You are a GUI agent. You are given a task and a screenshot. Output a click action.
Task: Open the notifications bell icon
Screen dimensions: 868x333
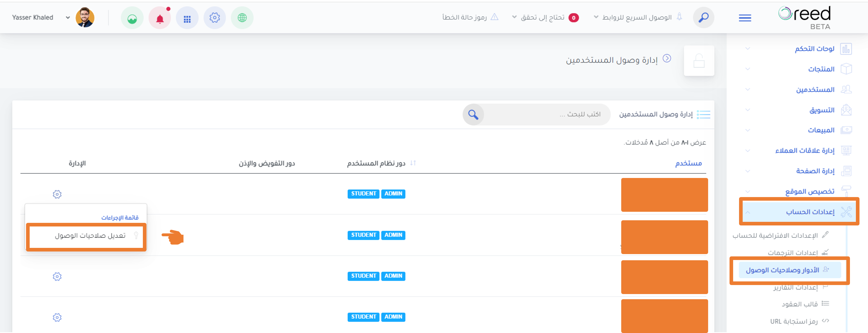[x=160, y=18]
